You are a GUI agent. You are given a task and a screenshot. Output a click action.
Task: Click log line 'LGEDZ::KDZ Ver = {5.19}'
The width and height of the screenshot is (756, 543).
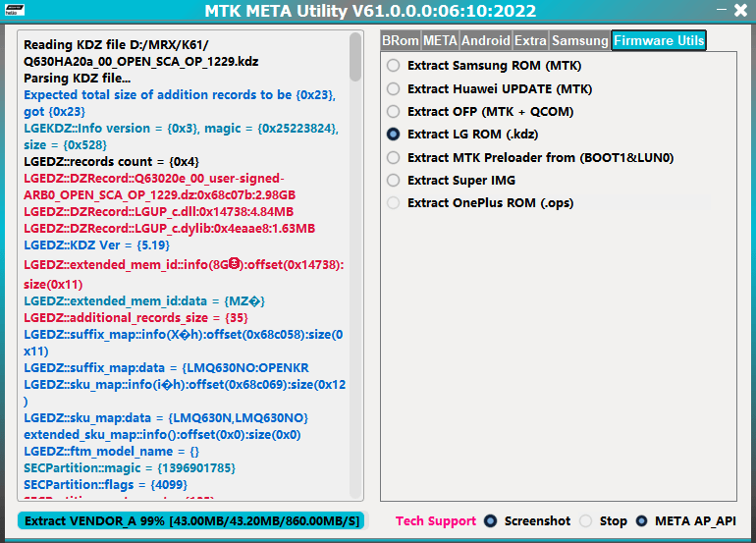click(96, 244)
